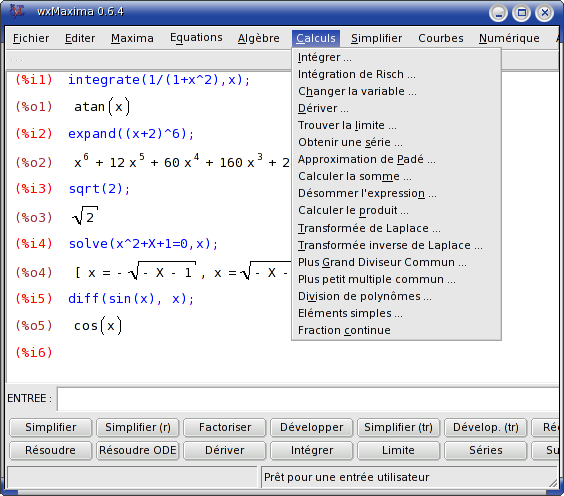Focus the ENTREE input field
Viewport: 564px width, 496px height.
click(308, 399)
